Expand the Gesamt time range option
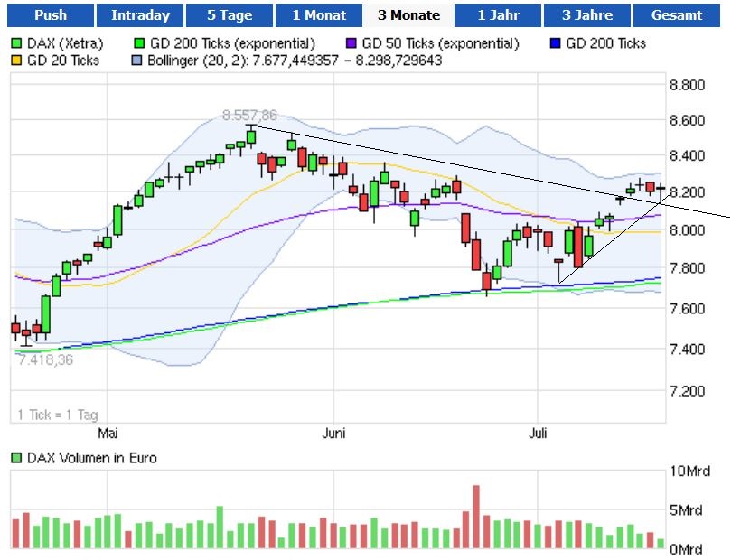The width and height of the screenshot is (731, 560). (x=676, y=14)
